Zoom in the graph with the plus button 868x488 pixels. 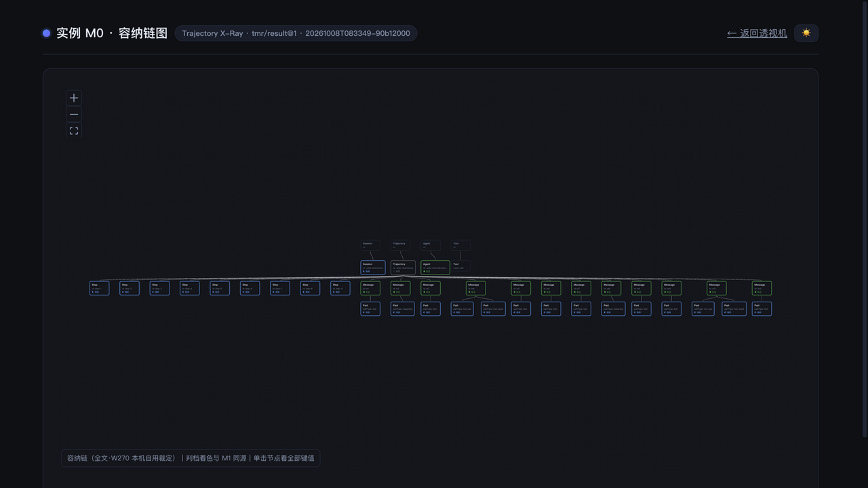click(74, 98)
